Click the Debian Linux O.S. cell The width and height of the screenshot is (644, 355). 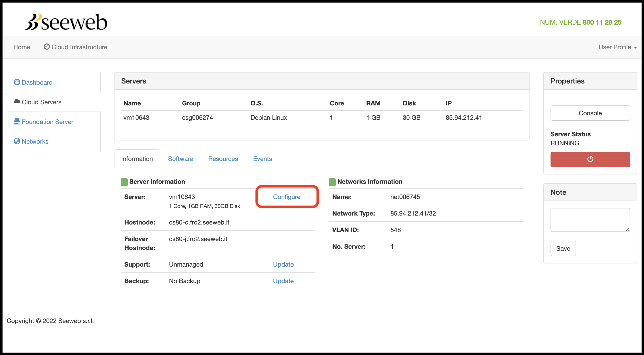269,118
